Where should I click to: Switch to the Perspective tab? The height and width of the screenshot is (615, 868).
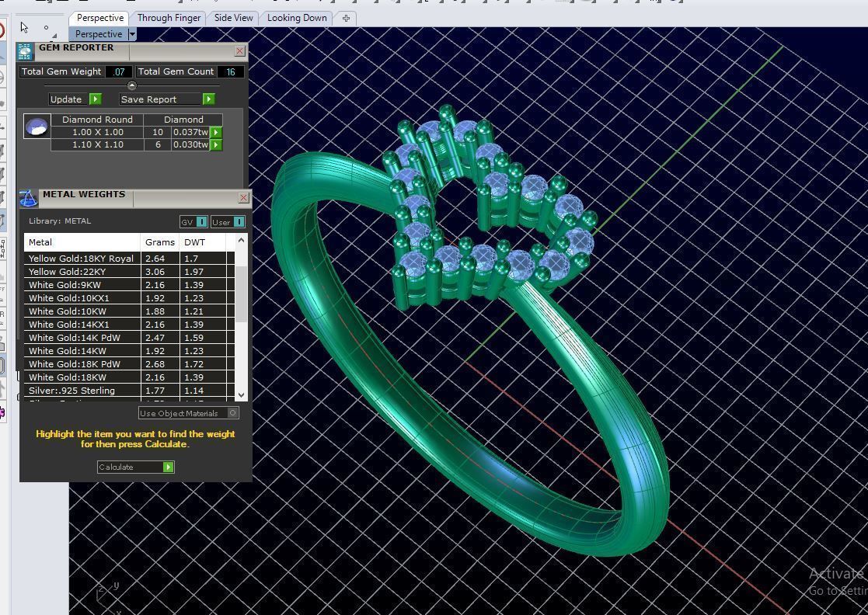[x=100, y=19]
